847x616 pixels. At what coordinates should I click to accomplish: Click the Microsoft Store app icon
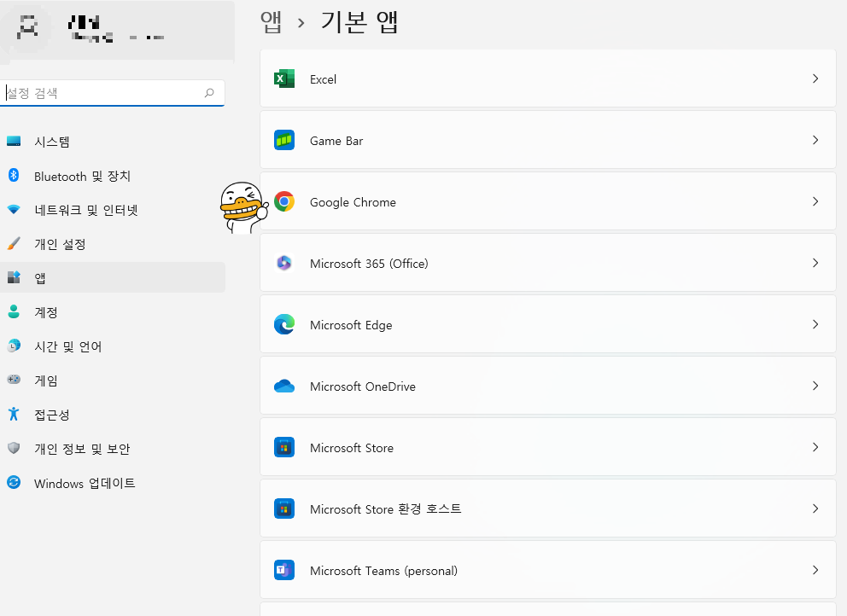[284, 448]
